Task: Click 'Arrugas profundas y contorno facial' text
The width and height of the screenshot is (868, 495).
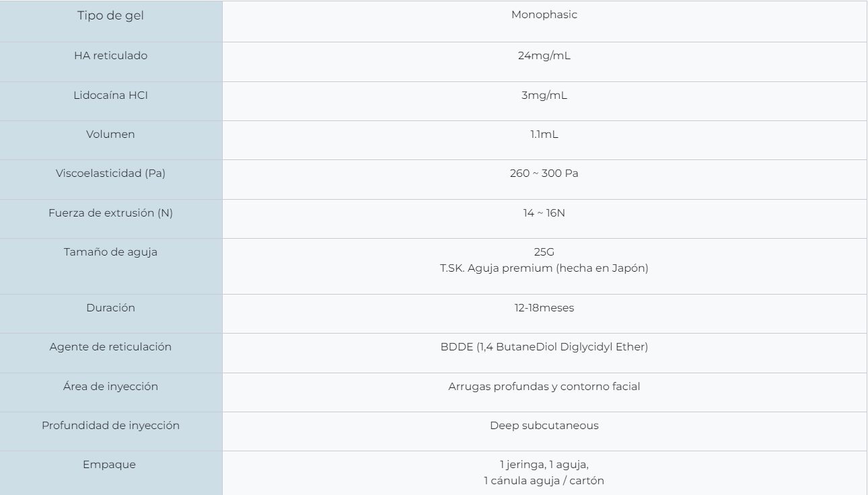Action: click(x=544, y=386)
